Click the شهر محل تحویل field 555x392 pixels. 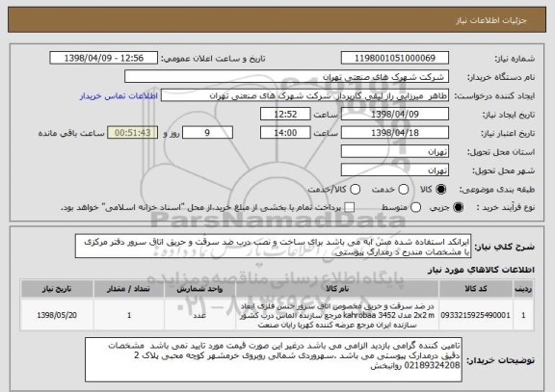click(395, 170)
